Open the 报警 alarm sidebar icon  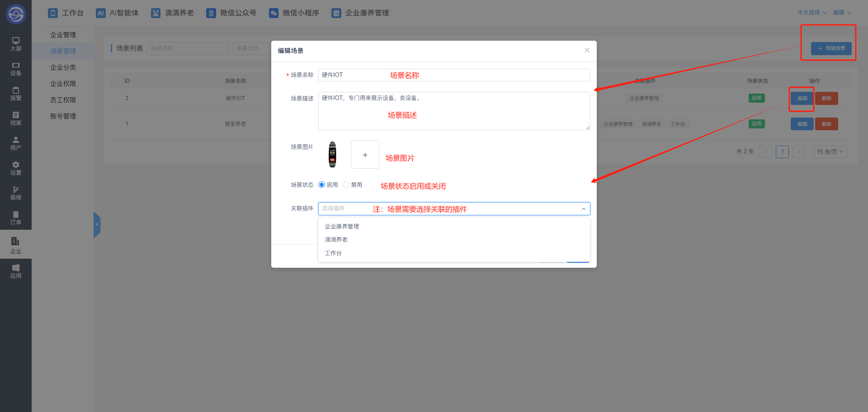tap(16, 94)
